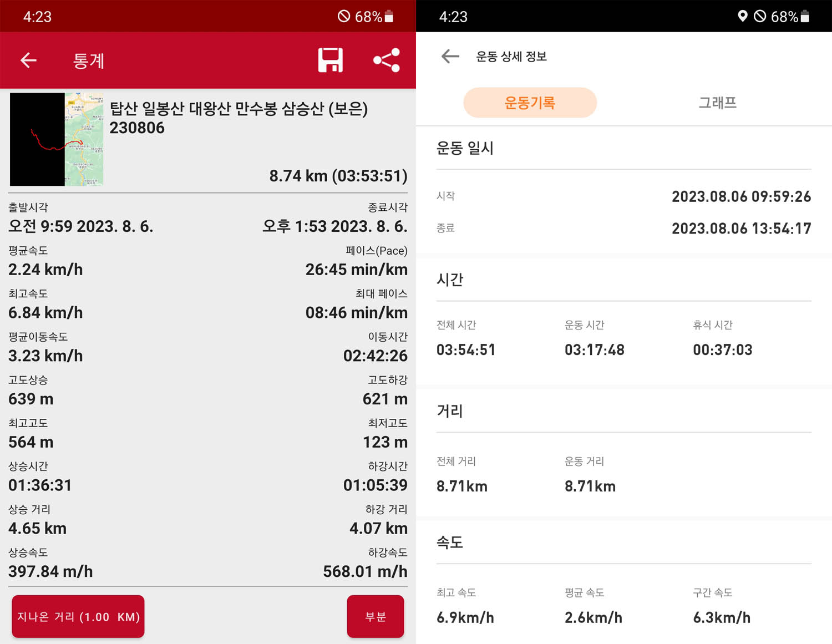Select the 운동기록 tab

(x=530, y=103)
